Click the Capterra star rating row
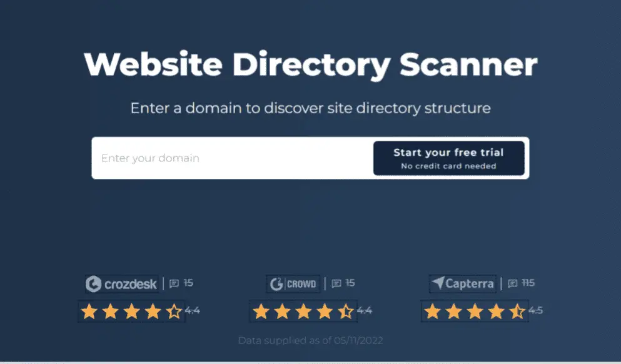Screen dimensions: 621x364 click(475, 311)
